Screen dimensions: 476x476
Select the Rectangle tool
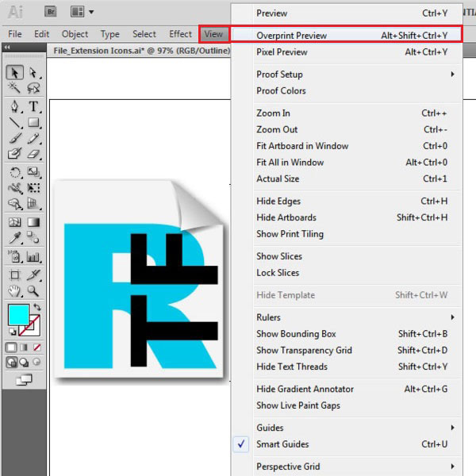pyautogui.click(x=33, y=123)
